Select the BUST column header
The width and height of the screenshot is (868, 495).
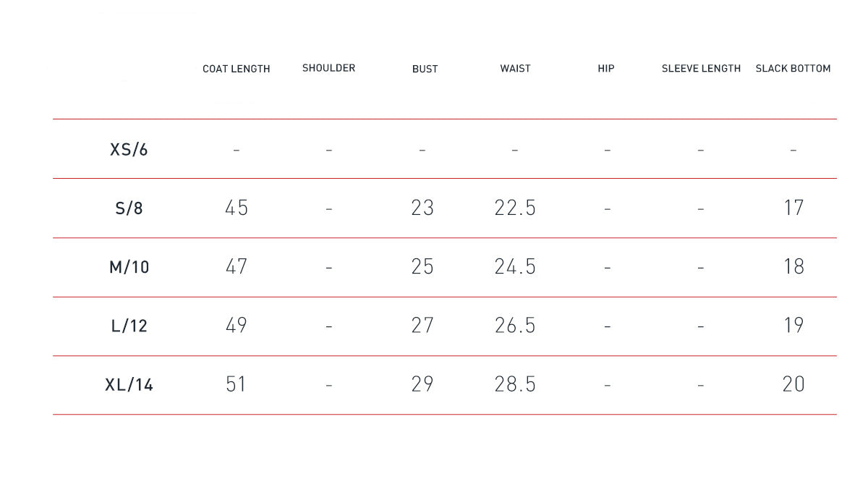[425, 69]
